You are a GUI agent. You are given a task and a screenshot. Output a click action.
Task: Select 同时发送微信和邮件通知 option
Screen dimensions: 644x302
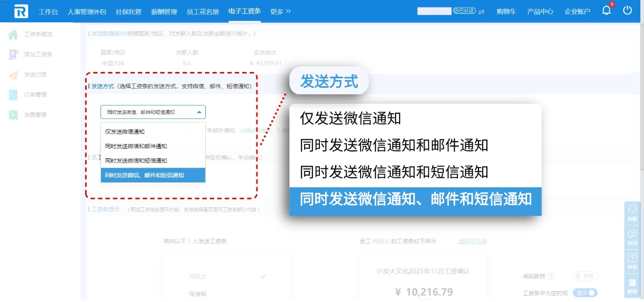pyautogui.click(x=153, y=146)
